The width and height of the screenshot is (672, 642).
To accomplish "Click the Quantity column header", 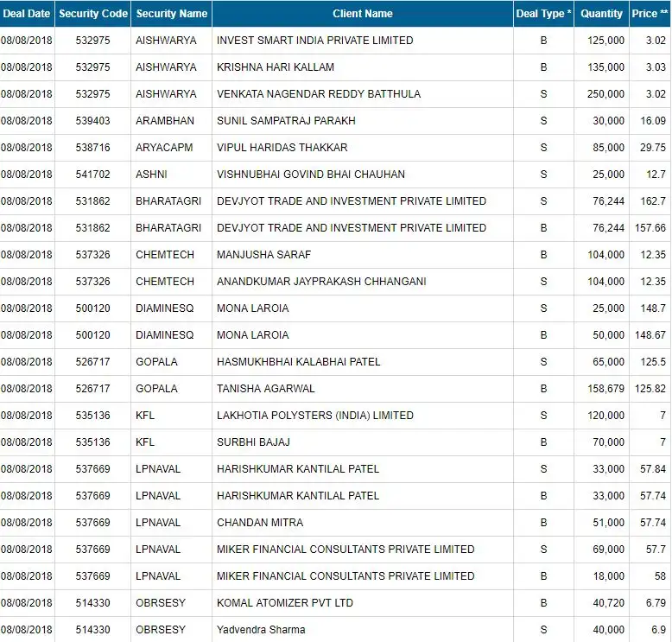I will pos(601,14).
